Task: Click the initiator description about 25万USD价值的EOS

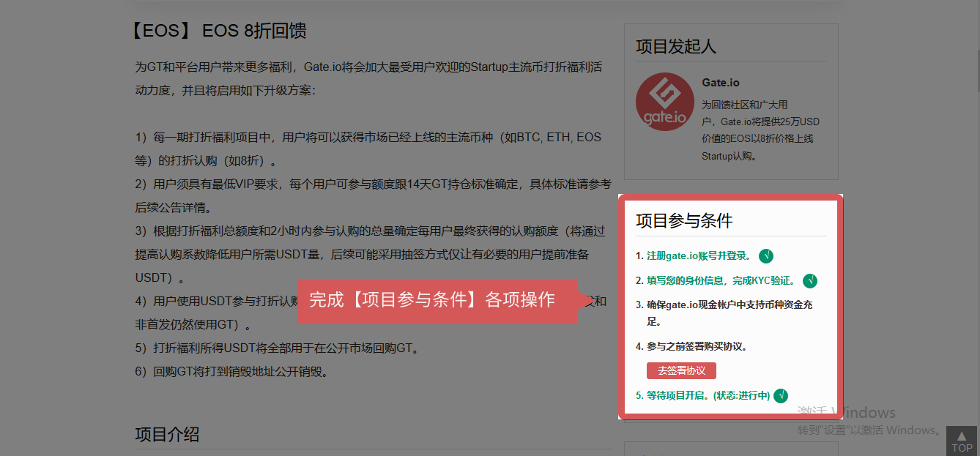Action: (761, 130)
